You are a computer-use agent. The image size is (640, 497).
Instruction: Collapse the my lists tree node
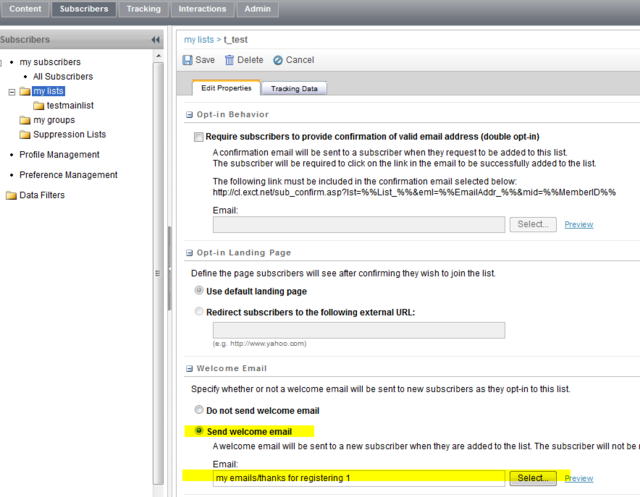pos(12,92)
